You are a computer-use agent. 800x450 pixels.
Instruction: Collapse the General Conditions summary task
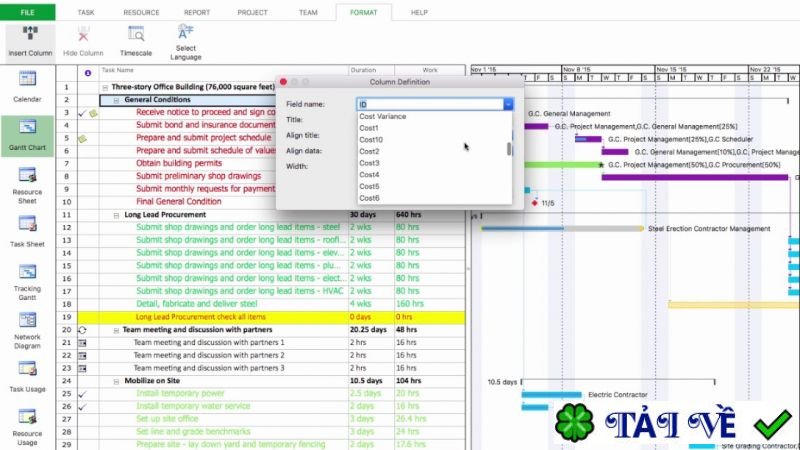[x=116, y=100]
